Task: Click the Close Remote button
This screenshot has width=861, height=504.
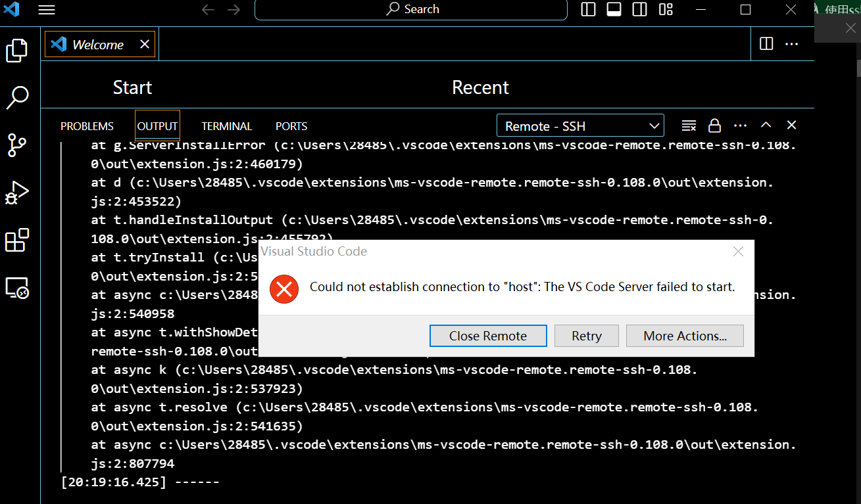Action: tap(488, 336)
